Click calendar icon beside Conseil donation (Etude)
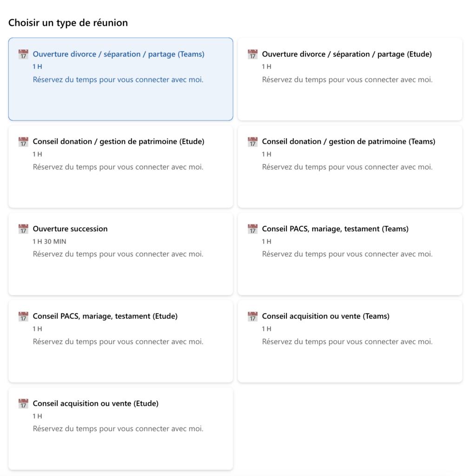This screenshot has height=476, width=476. point(23,142)
